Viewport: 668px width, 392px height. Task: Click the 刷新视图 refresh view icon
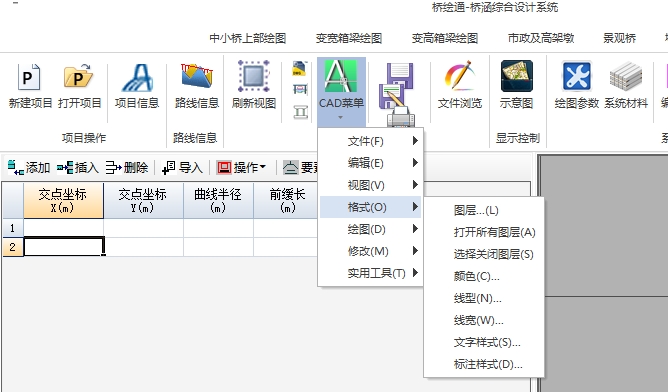point(253,76)
